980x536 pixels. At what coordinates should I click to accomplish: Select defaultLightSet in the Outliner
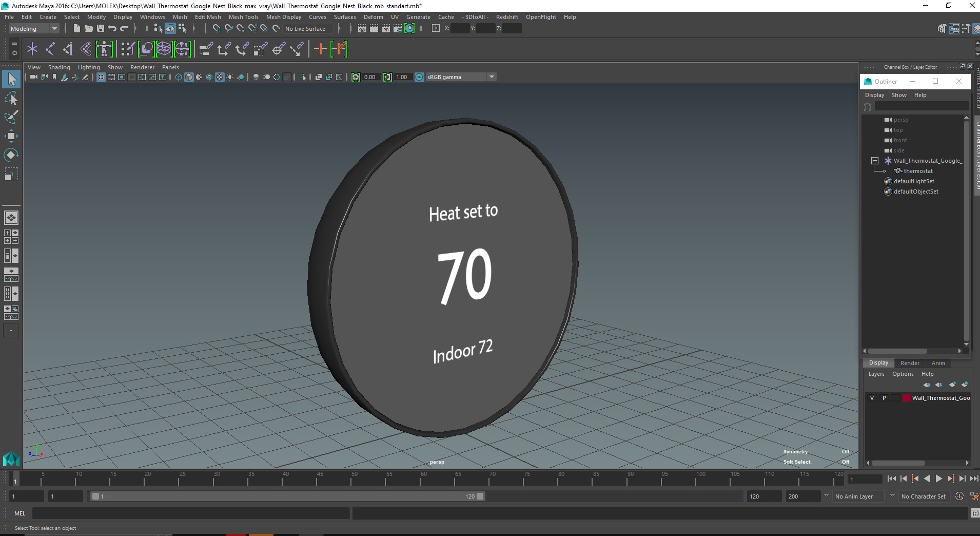click(x=913, y=181)
